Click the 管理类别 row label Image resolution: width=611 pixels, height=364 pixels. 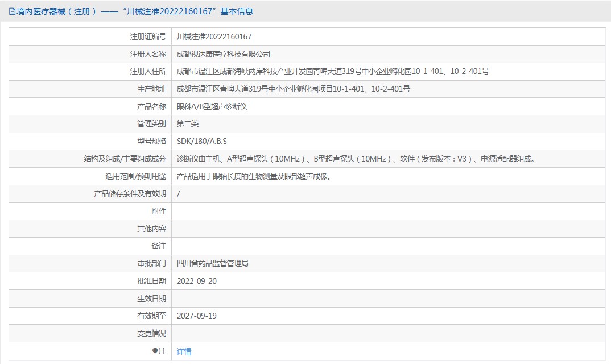pos(151,123)
